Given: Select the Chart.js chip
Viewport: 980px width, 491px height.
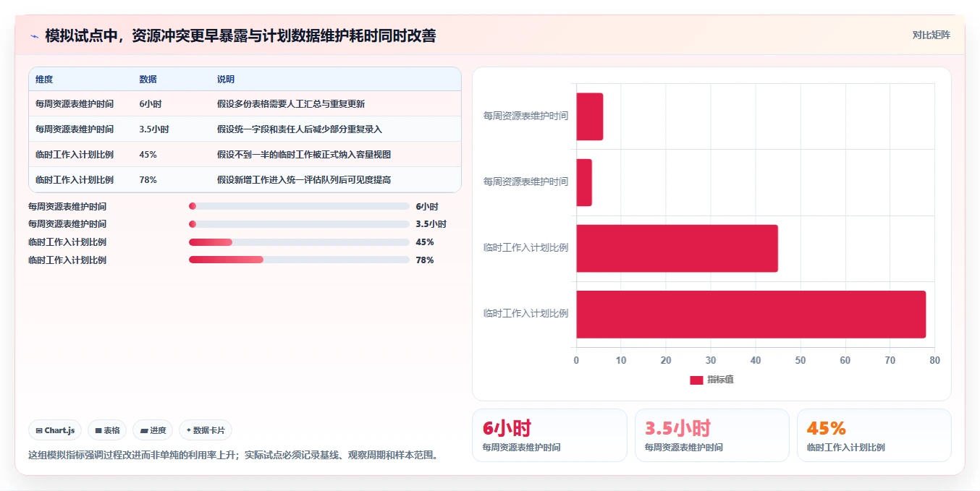Looking at the screenshot, I should [56, 430].
